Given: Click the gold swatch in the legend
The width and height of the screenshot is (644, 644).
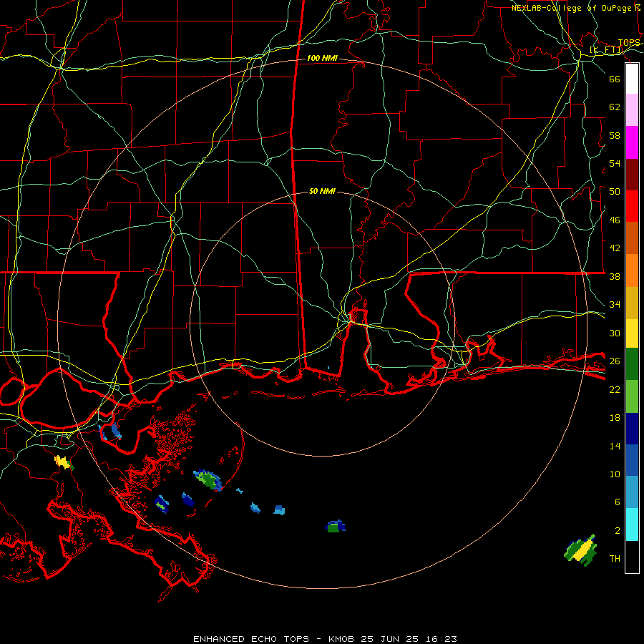Looking at the screenshot, I should point(632,303).
